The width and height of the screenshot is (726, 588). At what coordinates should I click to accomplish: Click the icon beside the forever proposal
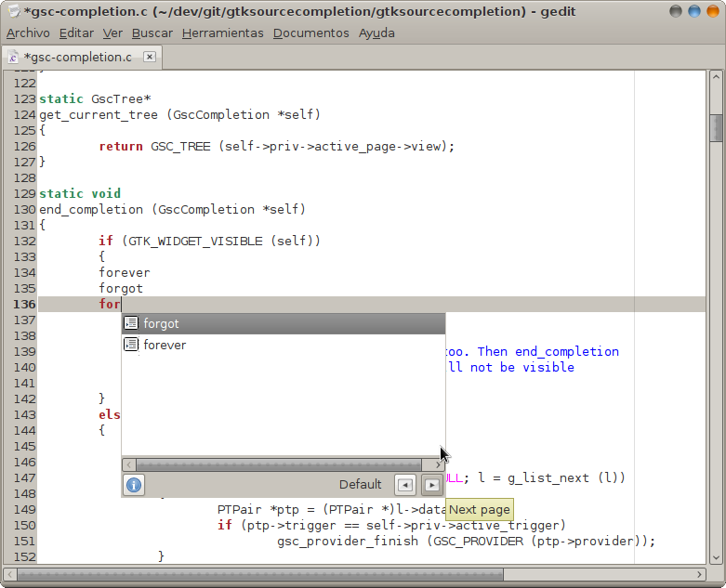pyautogui.click(x=131, y=345)
